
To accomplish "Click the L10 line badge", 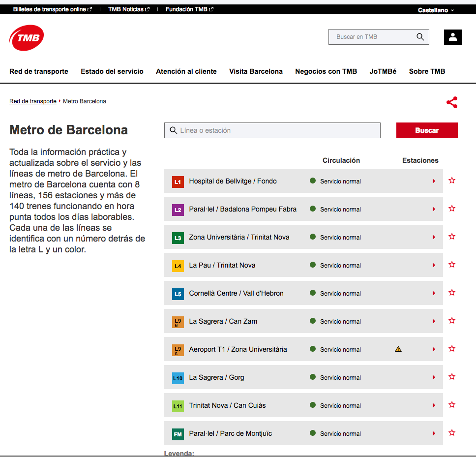I will click(178, 378).
